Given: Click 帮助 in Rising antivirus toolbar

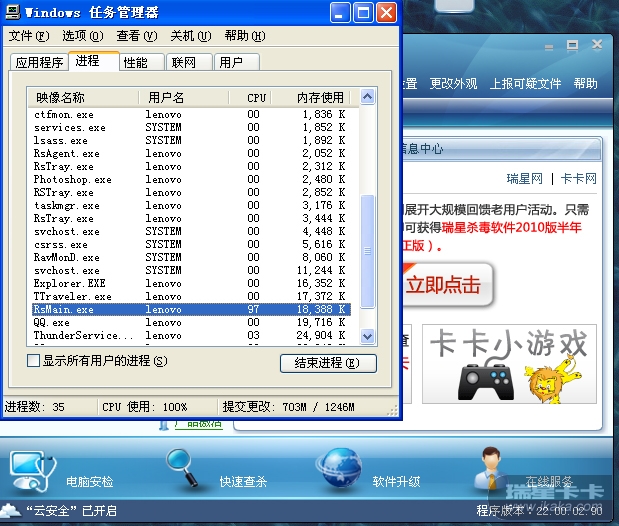Looking at the screenshot, I should tap(585, 84).
